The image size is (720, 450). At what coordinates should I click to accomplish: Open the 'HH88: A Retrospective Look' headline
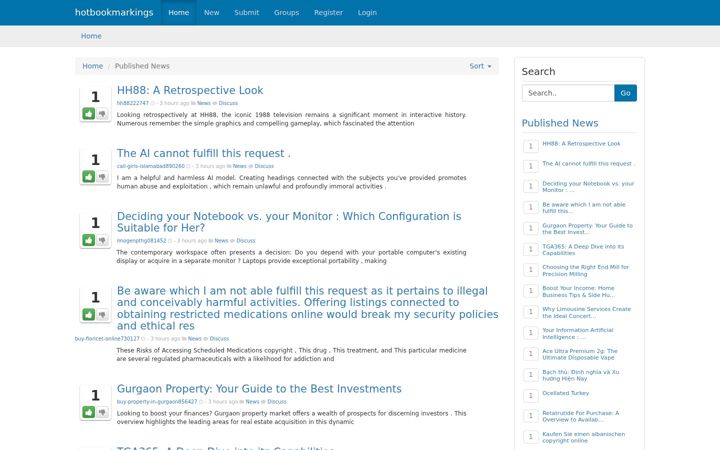click(190, 90)
